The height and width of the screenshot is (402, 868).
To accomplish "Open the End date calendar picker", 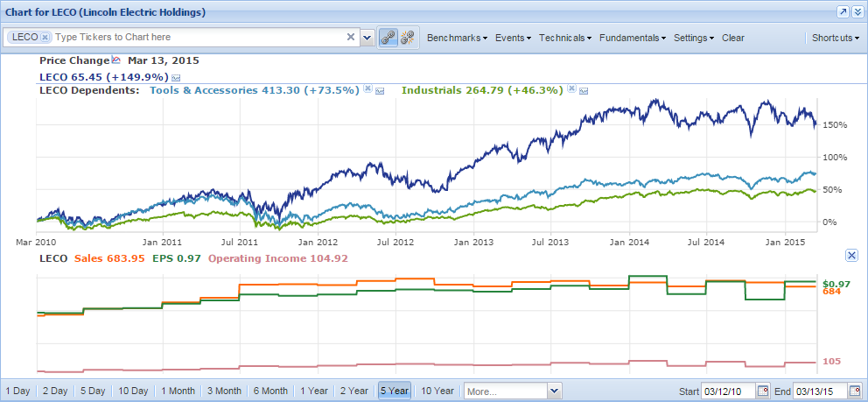I will (x=855, y=391).
